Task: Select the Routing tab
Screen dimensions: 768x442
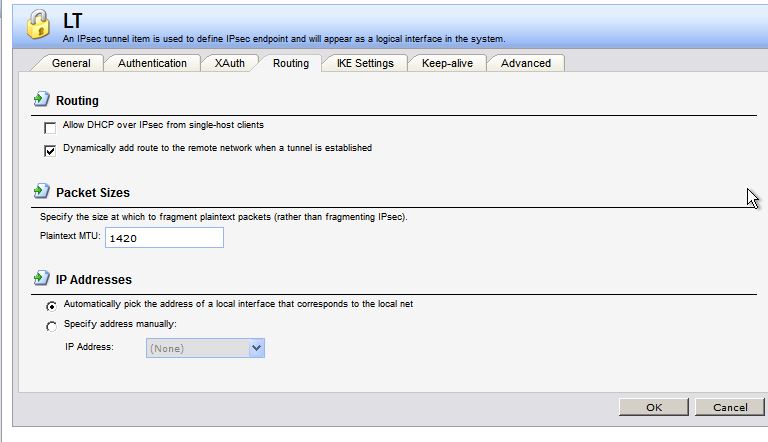Action: [290, 63]
